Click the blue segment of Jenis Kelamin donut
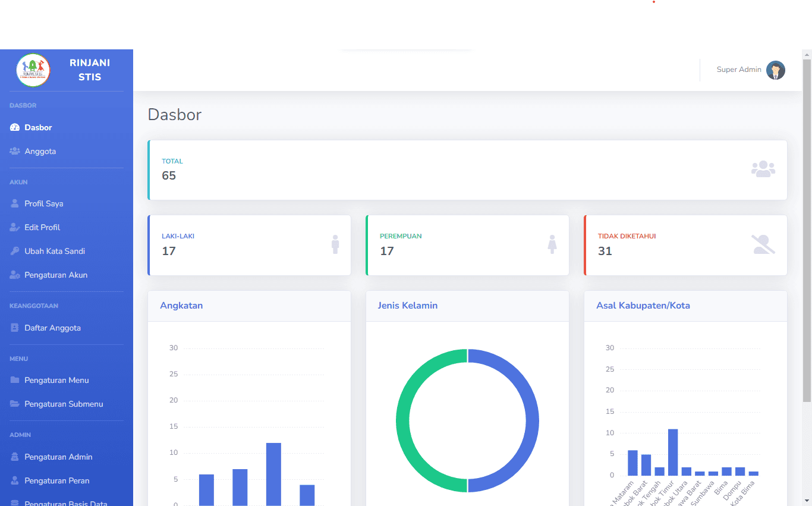The image size is (812, 506). (532, 421)
